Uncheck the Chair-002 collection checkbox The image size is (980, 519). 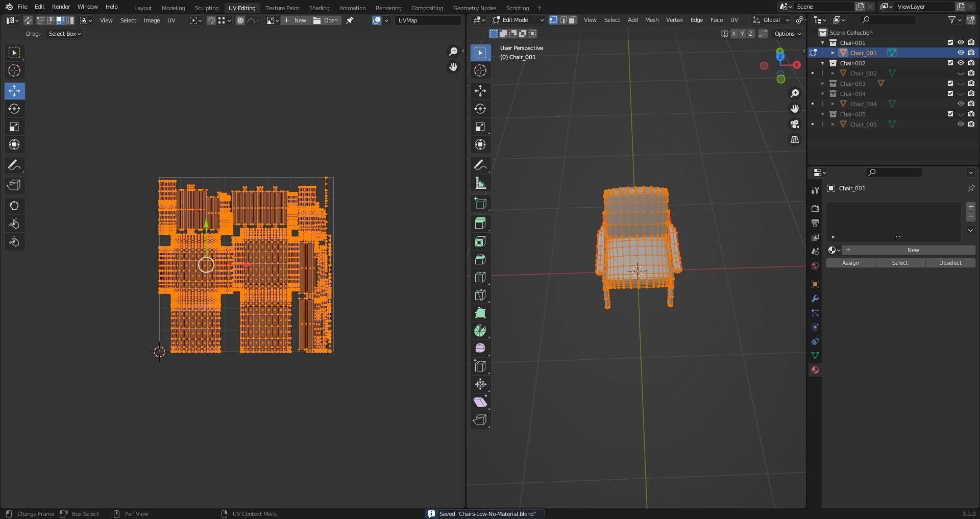point(950,63)
